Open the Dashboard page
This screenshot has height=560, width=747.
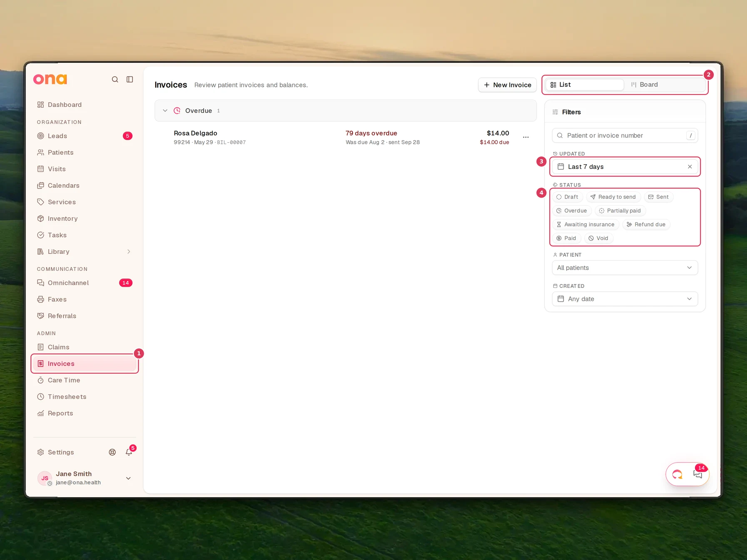(x=85, y=105)
